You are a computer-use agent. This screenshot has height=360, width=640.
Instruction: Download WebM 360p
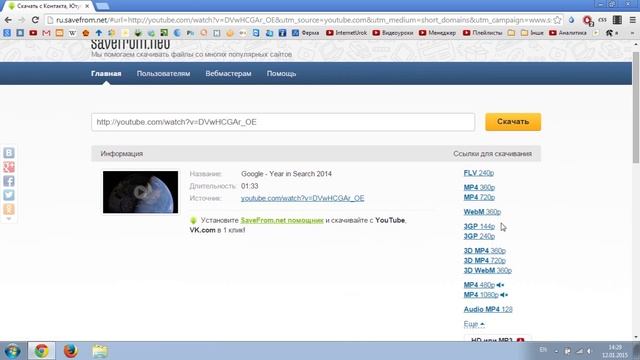482,212
